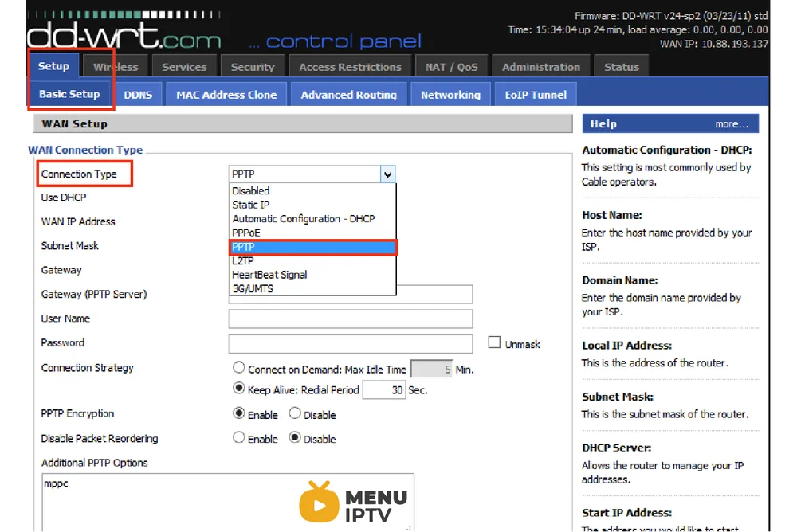This screenshot has height=532, width=797.
Task: Click the Password input field
Action: click(350, 343)
